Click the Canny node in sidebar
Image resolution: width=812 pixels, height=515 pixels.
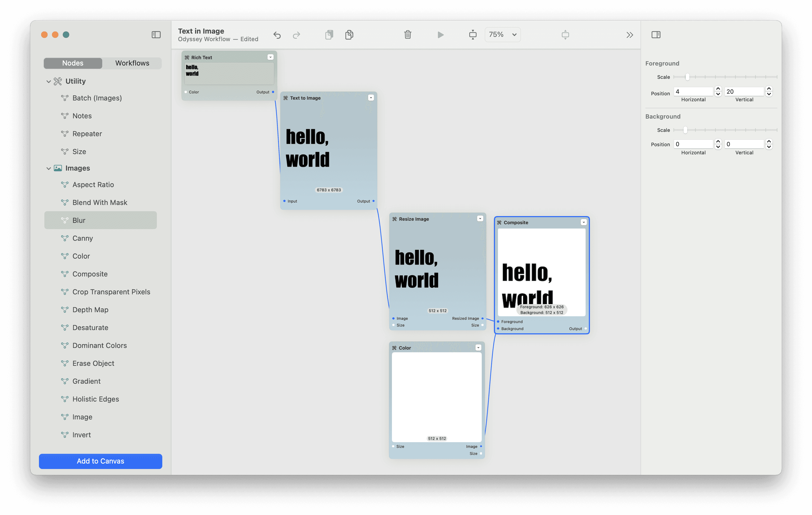tap(82, 238)
